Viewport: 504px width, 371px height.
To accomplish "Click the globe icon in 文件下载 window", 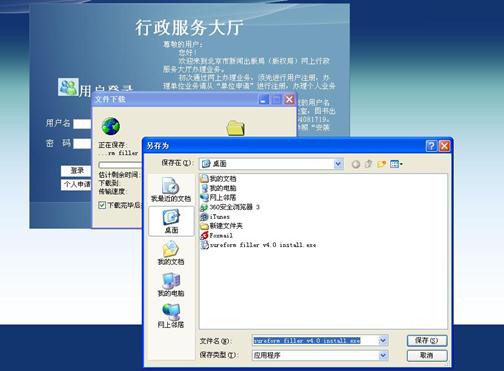I will 111,126.
